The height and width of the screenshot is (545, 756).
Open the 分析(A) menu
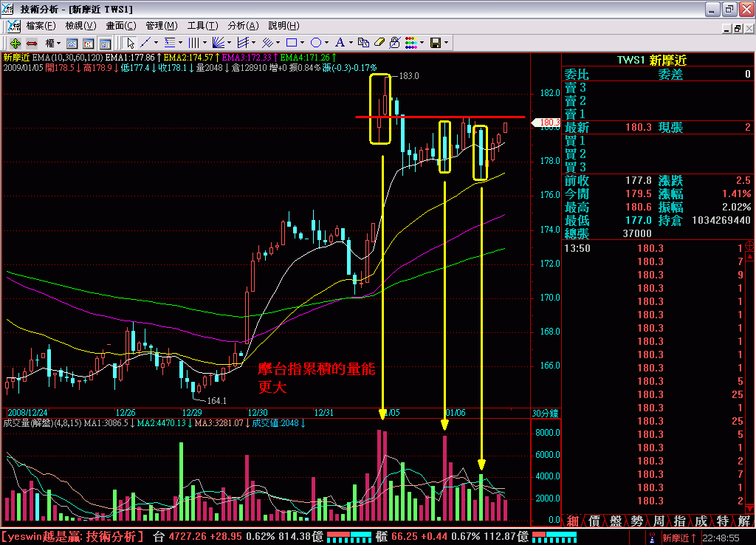click(x=243, y=26)
